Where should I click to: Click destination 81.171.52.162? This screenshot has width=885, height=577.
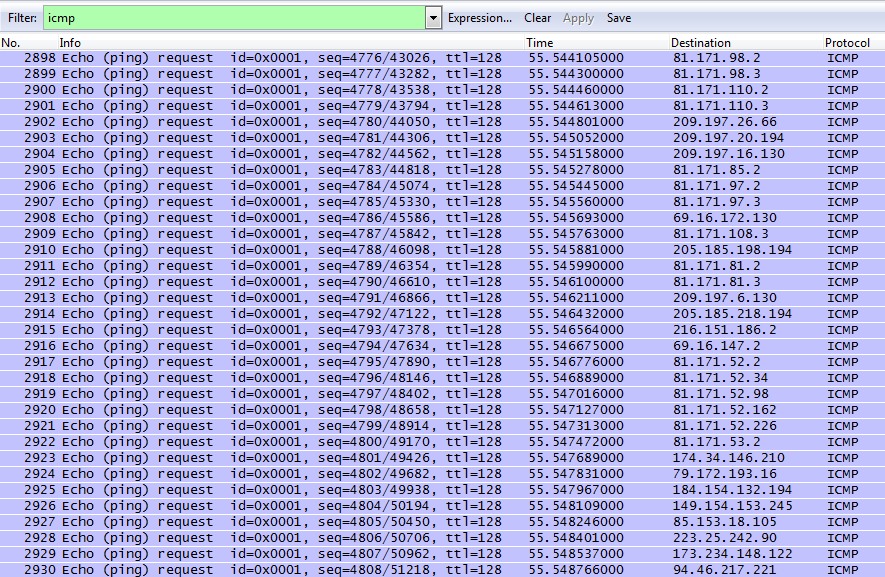coord(725,410)
